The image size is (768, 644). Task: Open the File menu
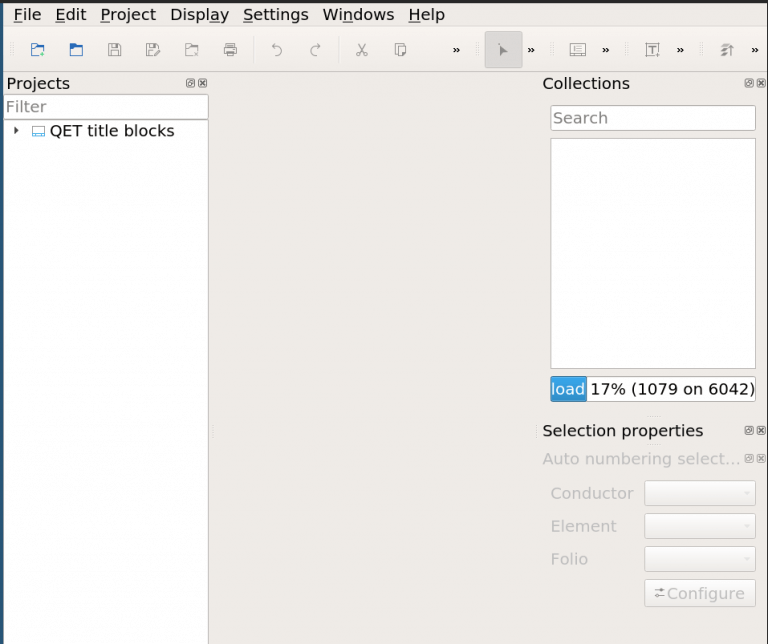(x=27, y=15)
